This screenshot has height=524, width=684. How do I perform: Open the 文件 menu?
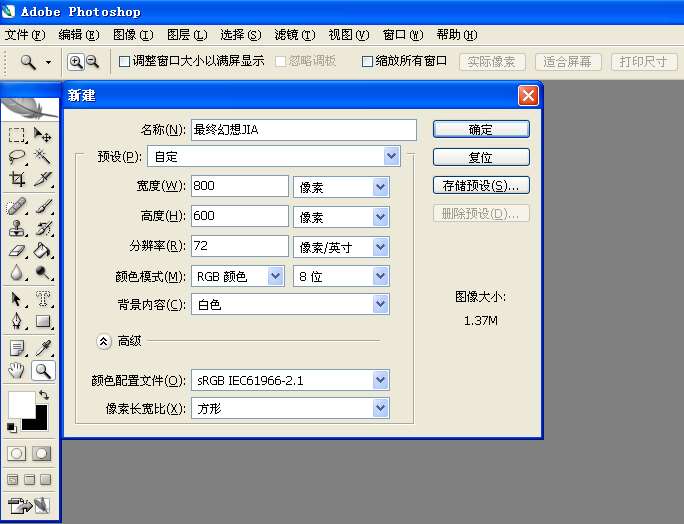coord(25,35)
